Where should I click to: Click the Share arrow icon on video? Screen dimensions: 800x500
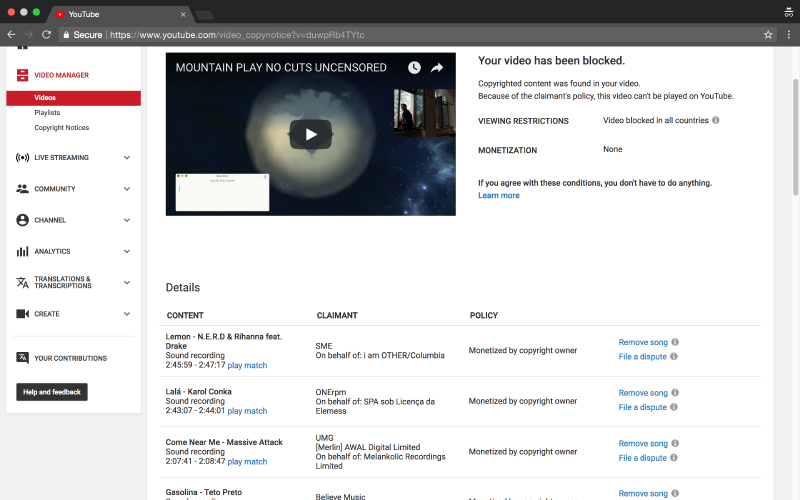tap(437, 67)
